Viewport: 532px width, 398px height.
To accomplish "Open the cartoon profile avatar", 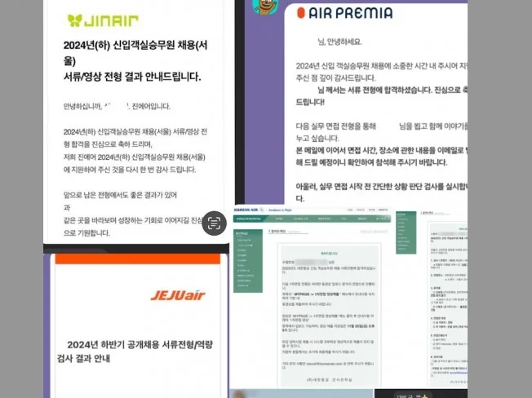I will [x=264, y=7].
